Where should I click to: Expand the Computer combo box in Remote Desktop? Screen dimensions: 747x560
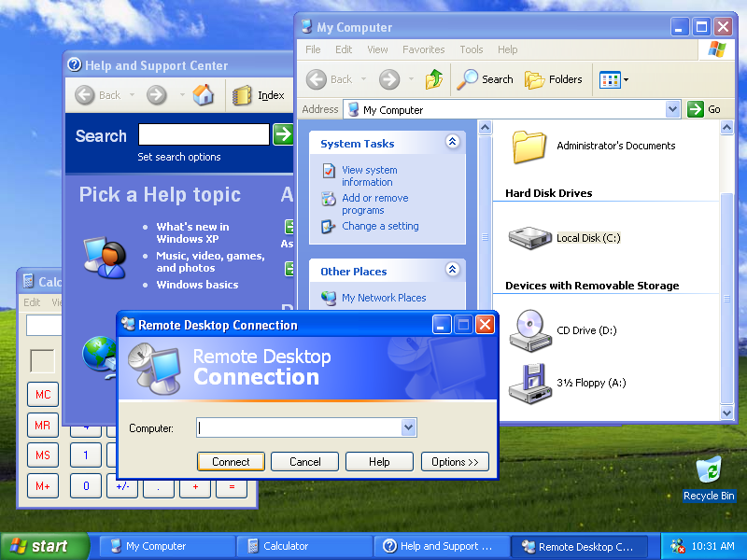coord(408,427)
